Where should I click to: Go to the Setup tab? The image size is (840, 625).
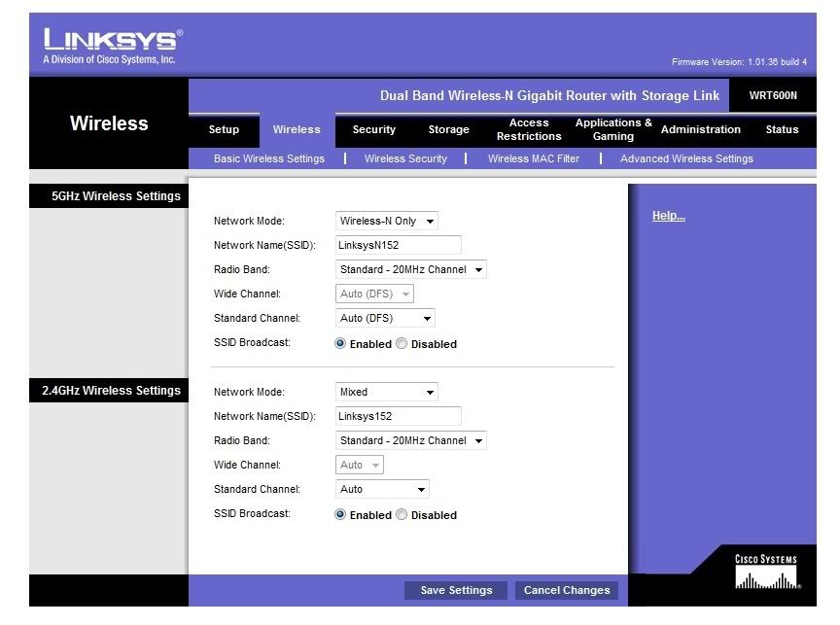[x=224, y=129]
